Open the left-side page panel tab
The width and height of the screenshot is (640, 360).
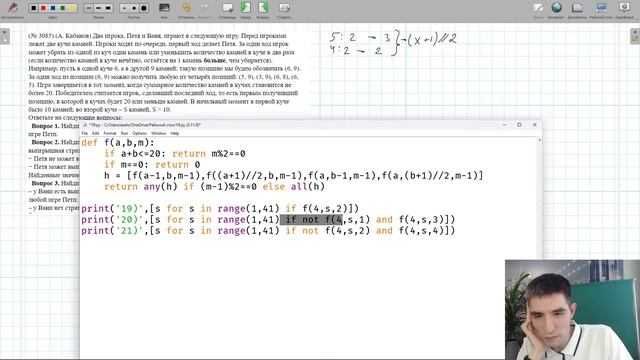[5, 36]
